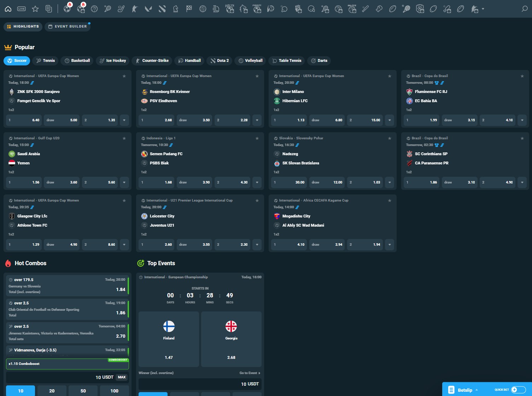
Task: Select the Counter-Strike icon in top bar
Action: pyautogui.click(x=135, y=9)
